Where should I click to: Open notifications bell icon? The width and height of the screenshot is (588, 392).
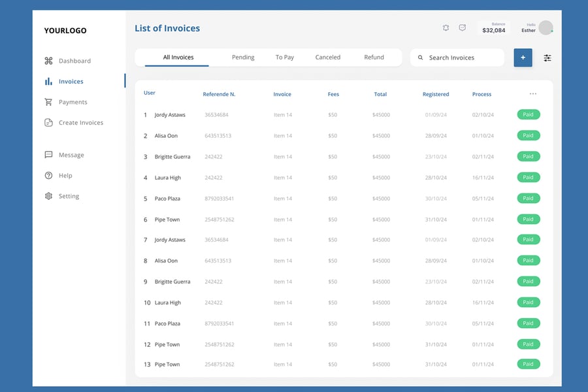[x=446, y=28]
